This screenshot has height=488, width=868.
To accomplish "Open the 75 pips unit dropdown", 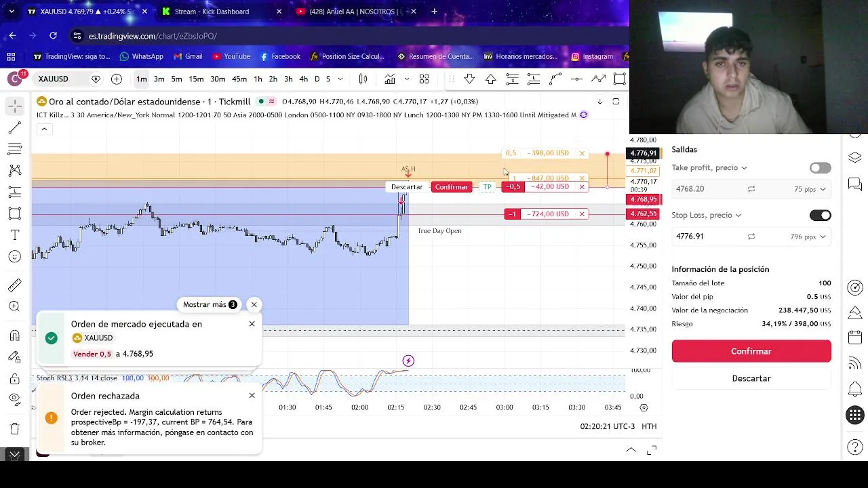I will pyautogui.click(x=810, y=189).
